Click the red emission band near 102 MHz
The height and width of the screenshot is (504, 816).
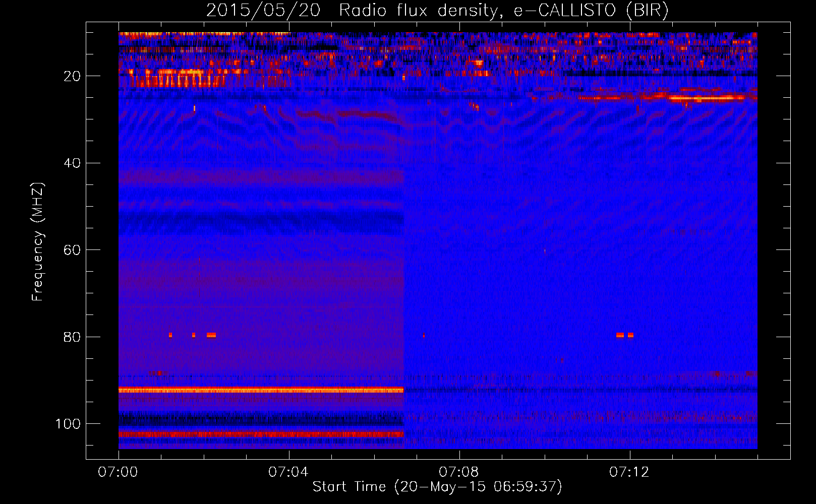click(x=261, y=434)
